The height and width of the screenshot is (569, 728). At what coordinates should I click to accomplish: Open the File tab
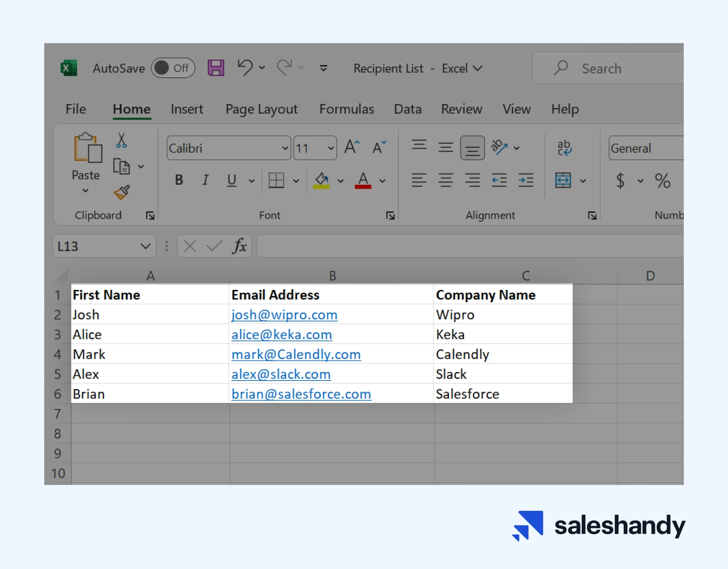(76, 109)
